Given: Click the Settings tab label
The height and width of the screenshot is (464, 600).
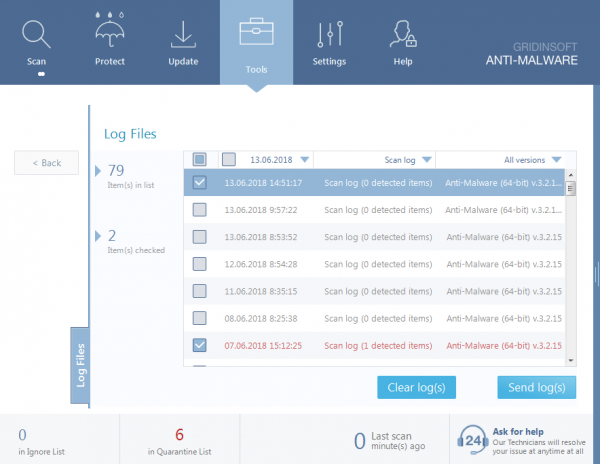Looking at the screenshot, I should click(x=329, y=62).
